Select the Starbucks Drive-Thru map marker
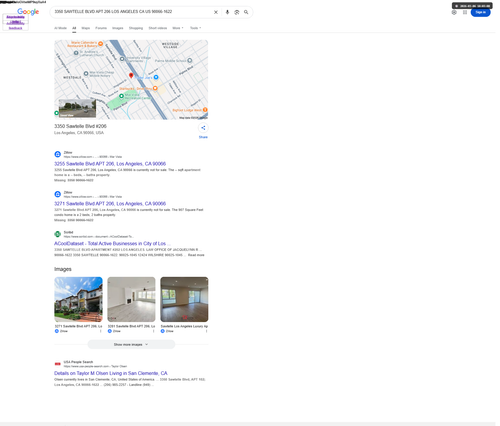Viewport: 500px width, 426px height. point(155,88)
